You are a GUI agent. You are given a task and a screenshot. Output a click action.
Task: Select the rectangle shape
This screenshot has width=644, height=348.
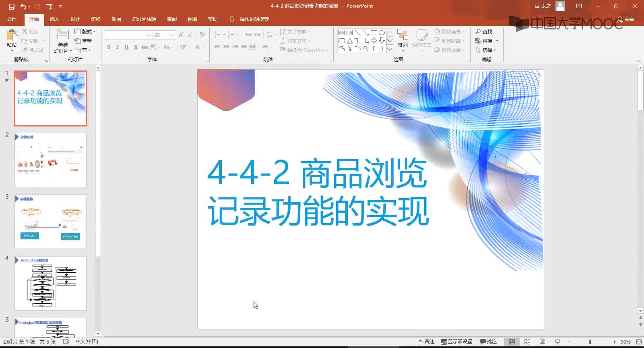pos(374,32)
